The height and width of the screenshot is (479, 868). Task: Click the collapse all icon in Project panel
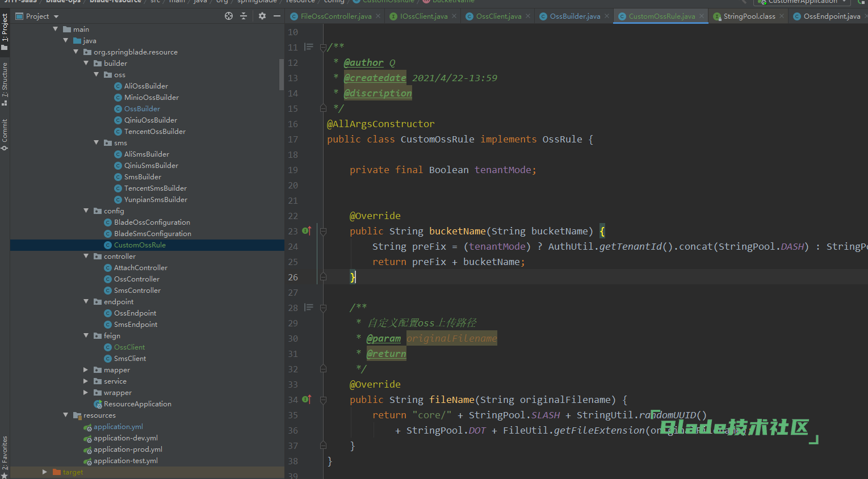[244, 16]
